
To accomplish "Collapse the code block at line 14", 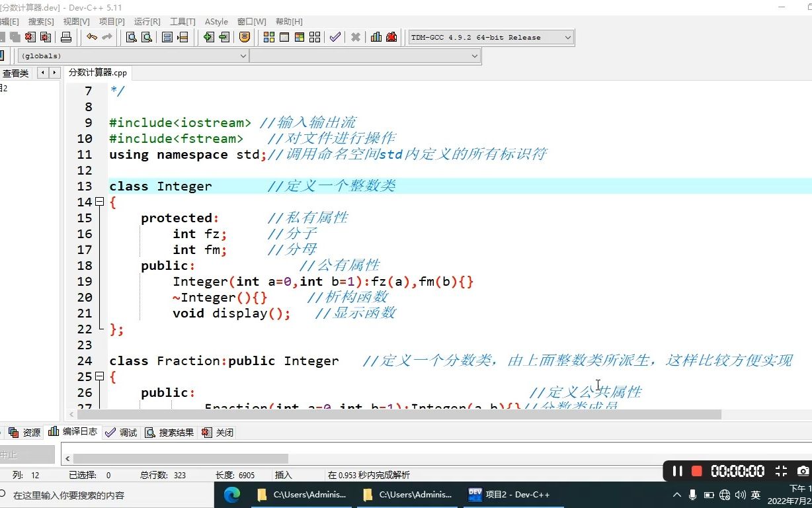I will pyautogui.click(x=99, y=202).
